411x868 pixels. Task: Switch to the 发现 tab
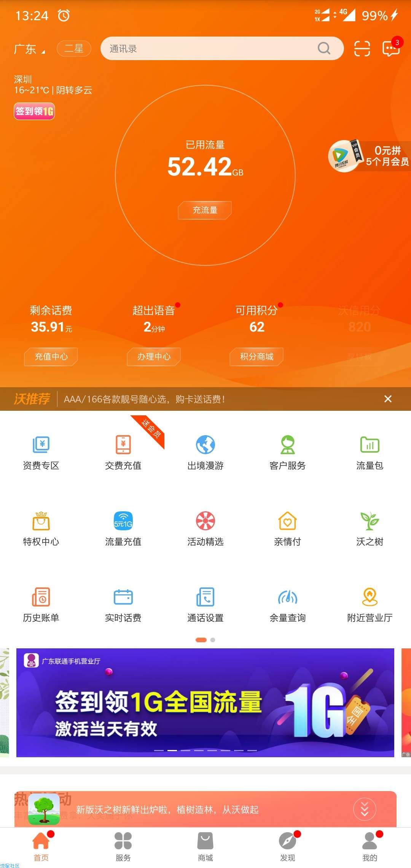click(x=288, y=846)
